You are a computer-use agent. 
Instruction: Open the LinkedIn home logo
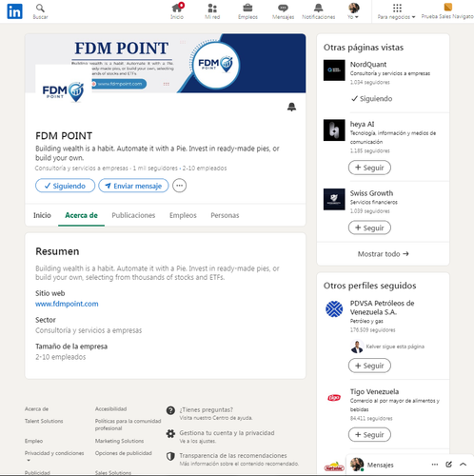(14, 11)
